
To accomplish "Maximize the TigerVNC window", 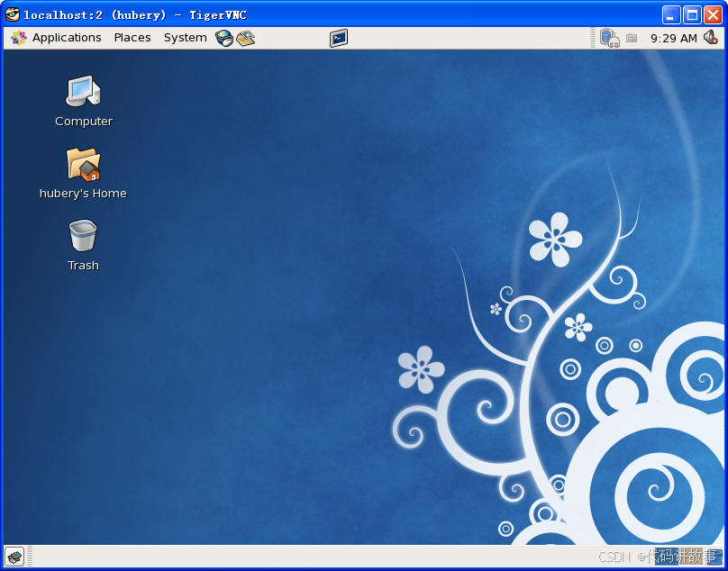I will pyautogui.click(x=692, y=14).
